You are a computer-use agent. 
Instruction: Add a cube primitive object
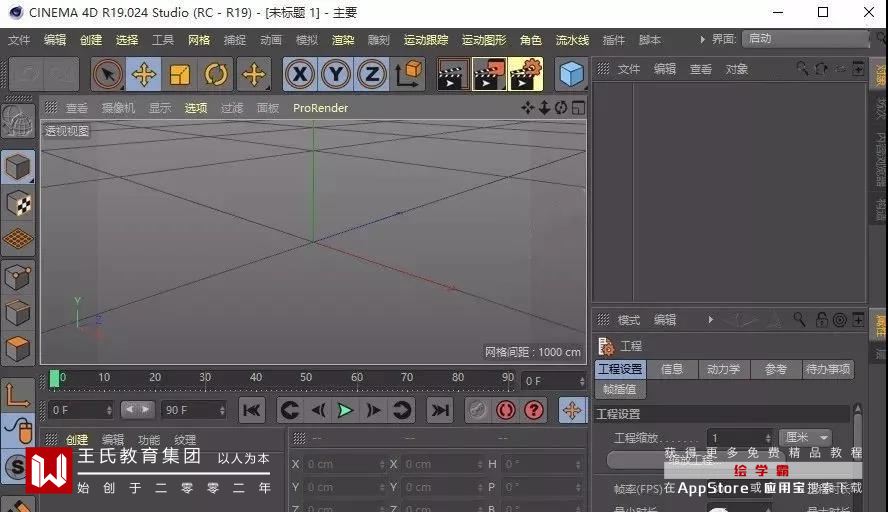(x=571, y=74)
